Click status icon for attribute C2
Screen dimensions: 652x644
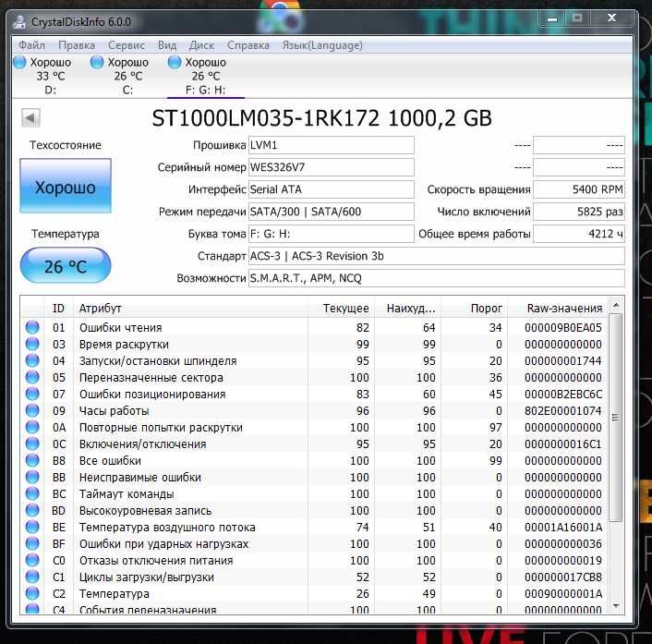pos(32,593)
